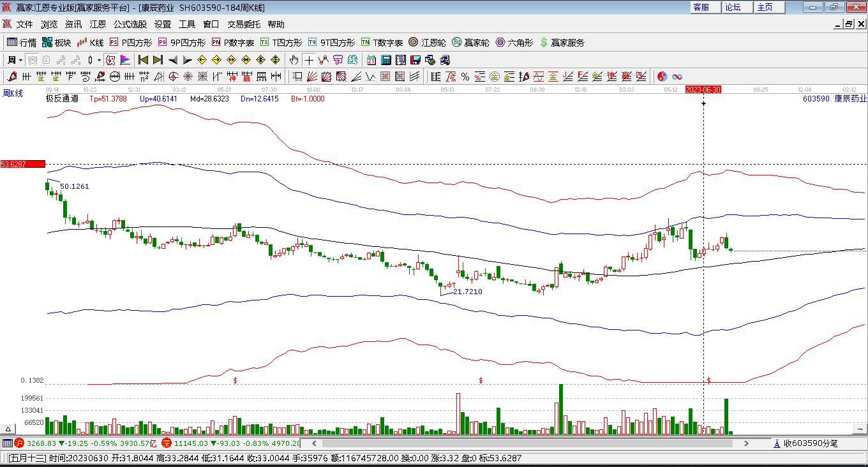Click the 603590 康辰药业 stock label

(834, 99)
